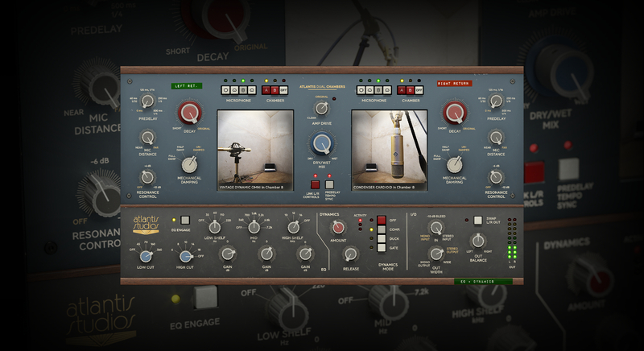
Task: Select third microphone button in left channel
Action: pos(243,90)
